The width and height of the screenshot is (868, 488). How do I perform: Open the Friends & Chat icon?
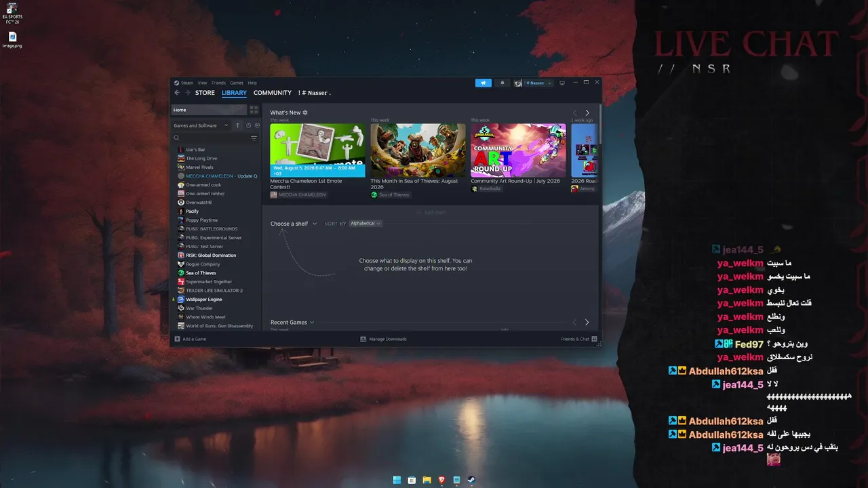point(594,339)
